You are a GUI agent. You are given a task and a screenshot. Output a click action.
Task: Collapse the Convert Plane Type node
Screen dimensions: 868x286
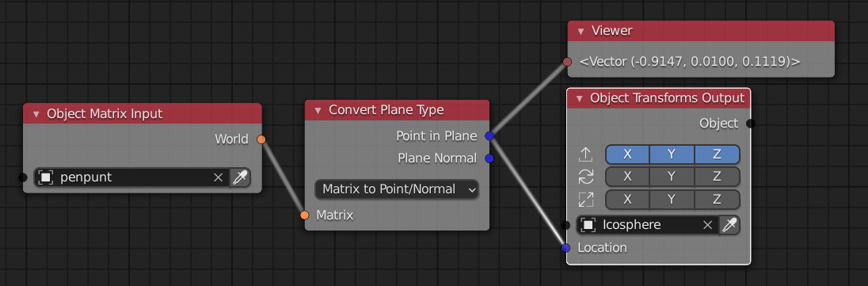318,110
